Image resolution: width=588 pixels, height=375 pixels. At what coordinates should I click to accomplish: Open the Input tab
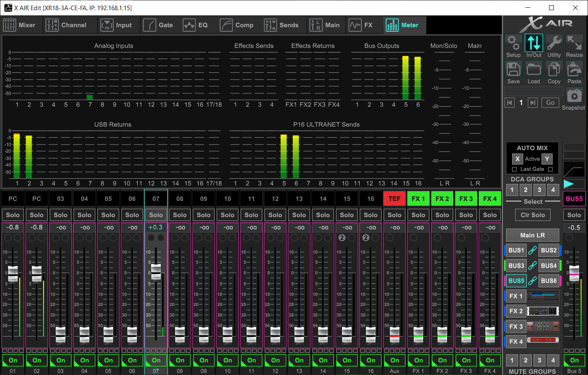117,25
